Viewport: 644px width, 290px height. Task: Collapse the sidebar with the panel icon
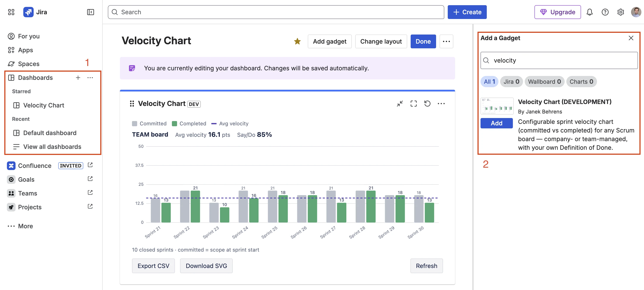(x=90, y=12)
